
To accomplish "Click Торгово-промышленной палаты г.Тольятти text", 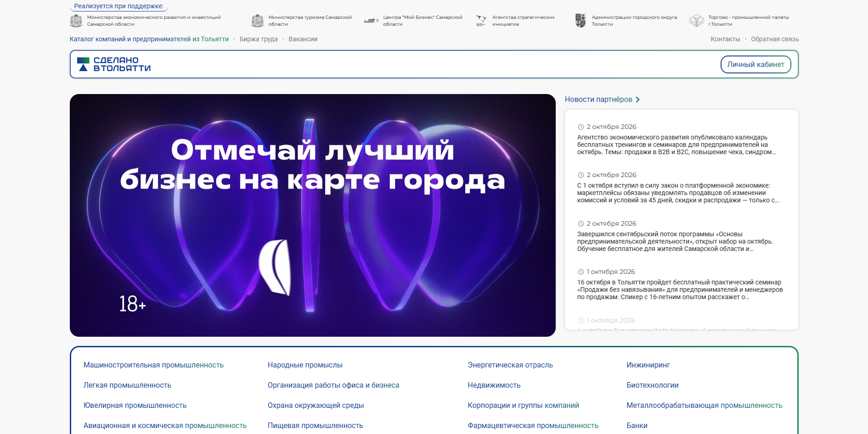I will pyautogui.click(x=749, y=21).
